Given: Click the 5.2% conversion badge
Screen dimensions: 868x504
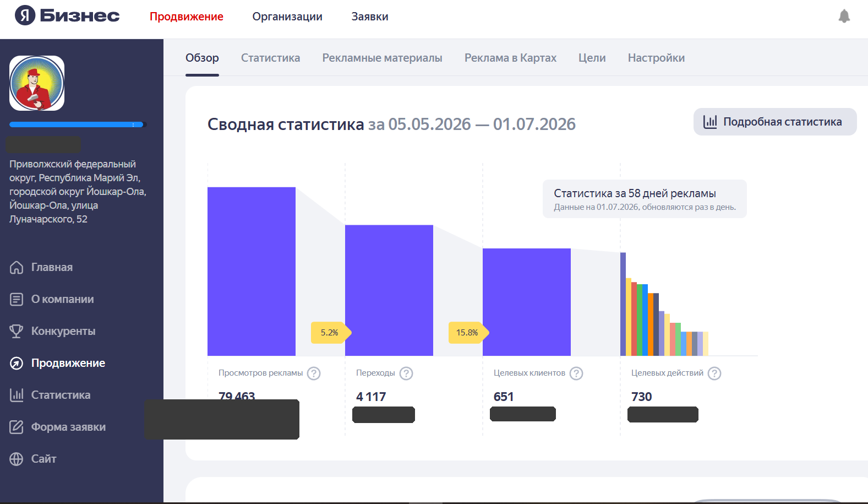Looking at the screenshot, I should tap(331, 333).
